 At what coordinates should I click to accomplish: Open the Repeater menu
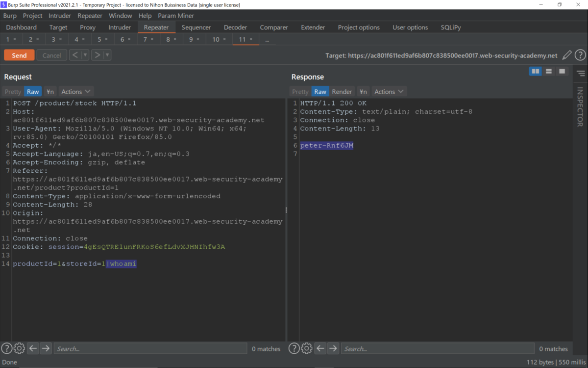[x=90, y=16]
